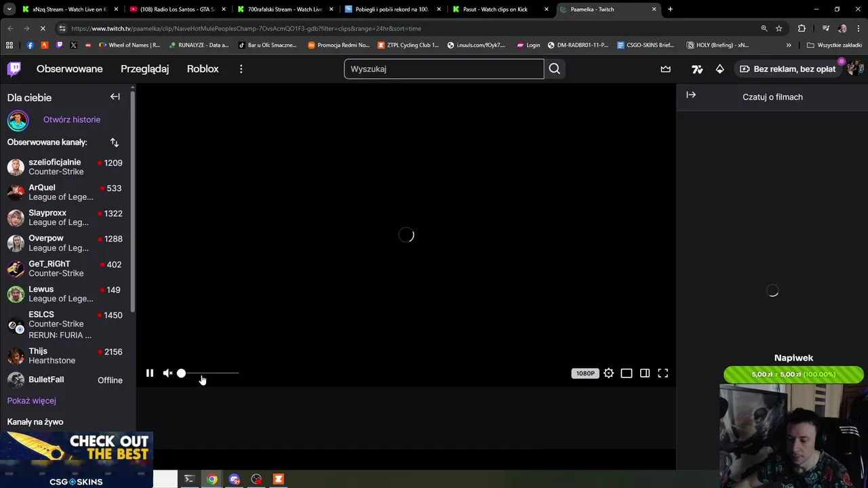Click the CSGO-SKINS ad banner

[x=76, y=460]
